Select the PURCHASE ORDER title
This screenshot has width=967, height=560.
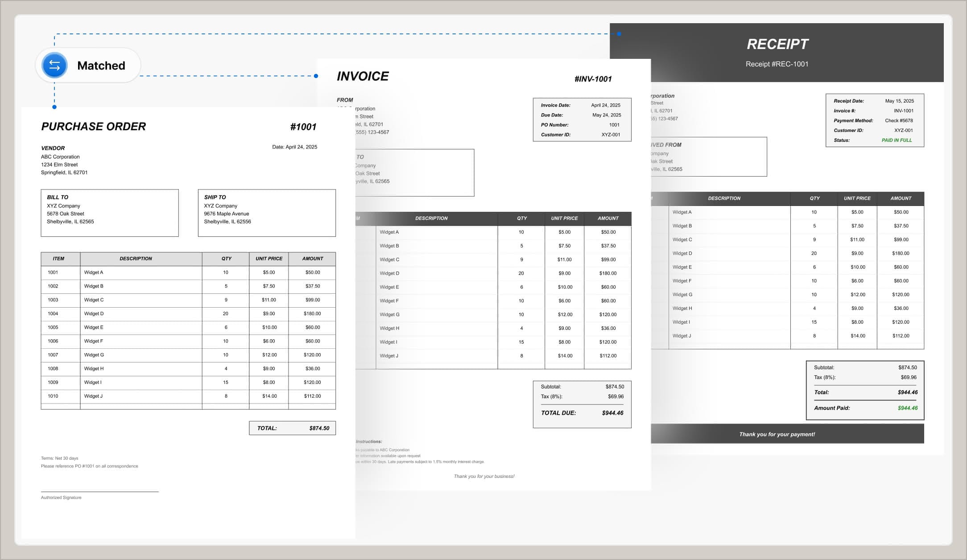(94, 127)
